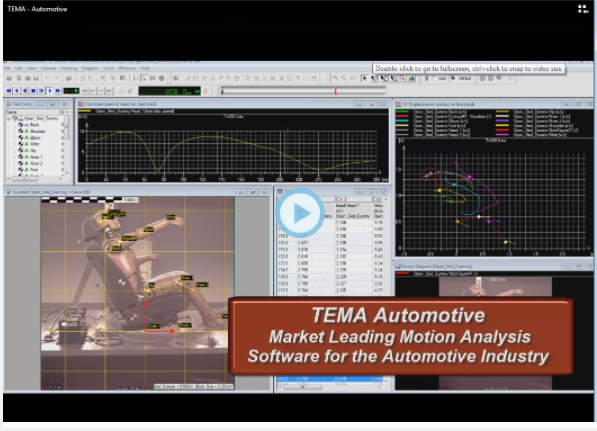
Task: Open the Diagram menu
Action: 90,68
